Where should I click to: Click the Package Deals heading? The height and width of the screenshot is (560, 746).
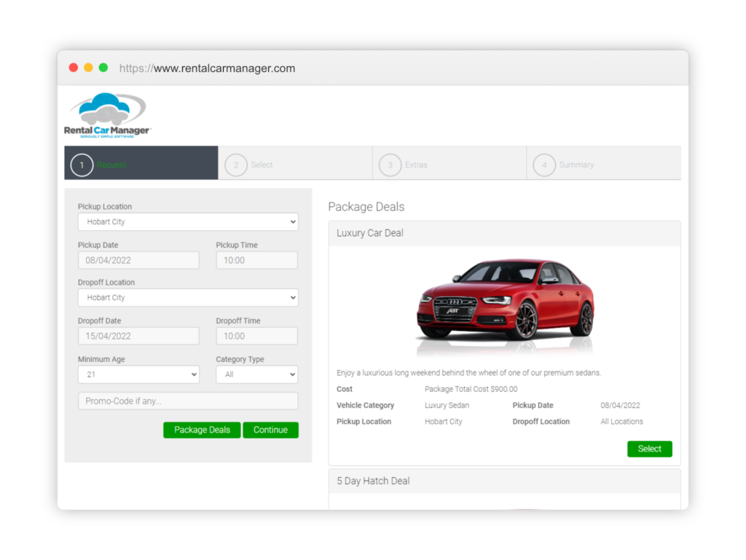(x=366, y=207)
